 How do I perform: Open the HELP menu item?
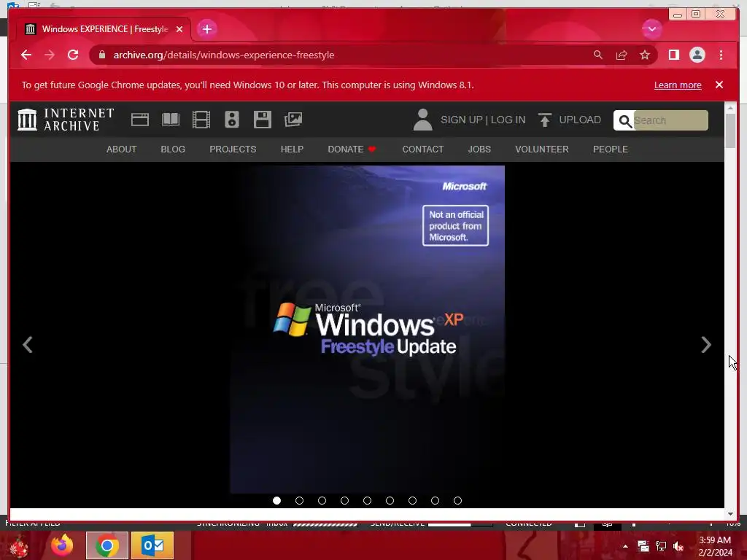[292, 149]
